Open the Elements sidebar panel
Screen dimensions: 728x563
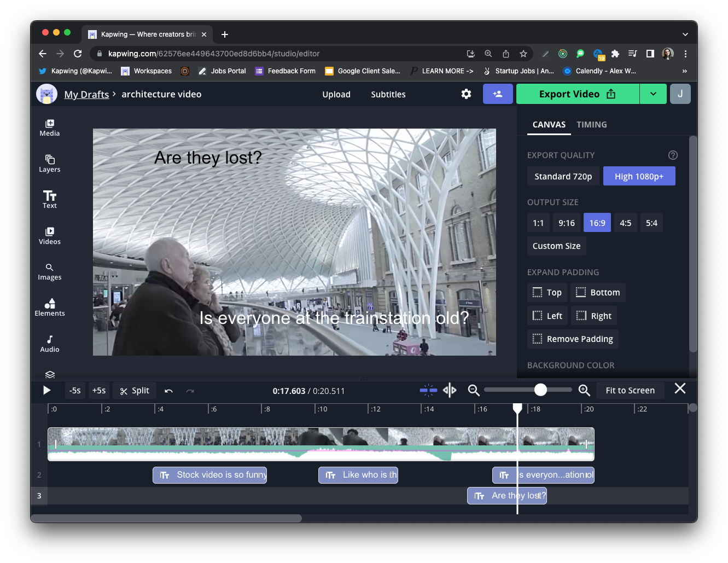(49, 307)
